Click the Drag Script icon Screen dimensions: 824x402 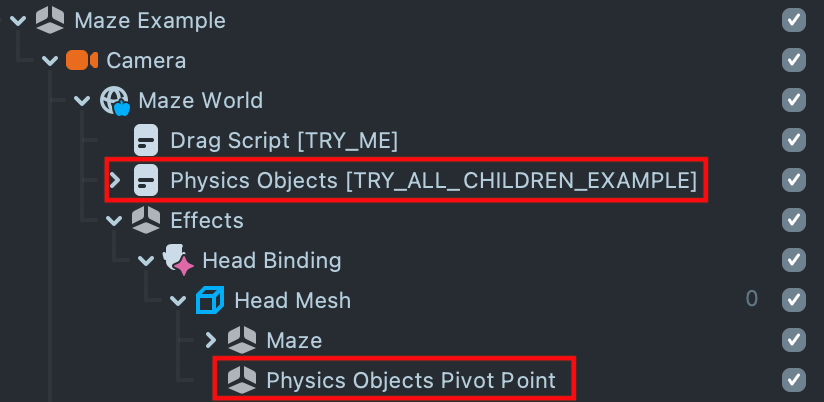[x=147, y=140]
